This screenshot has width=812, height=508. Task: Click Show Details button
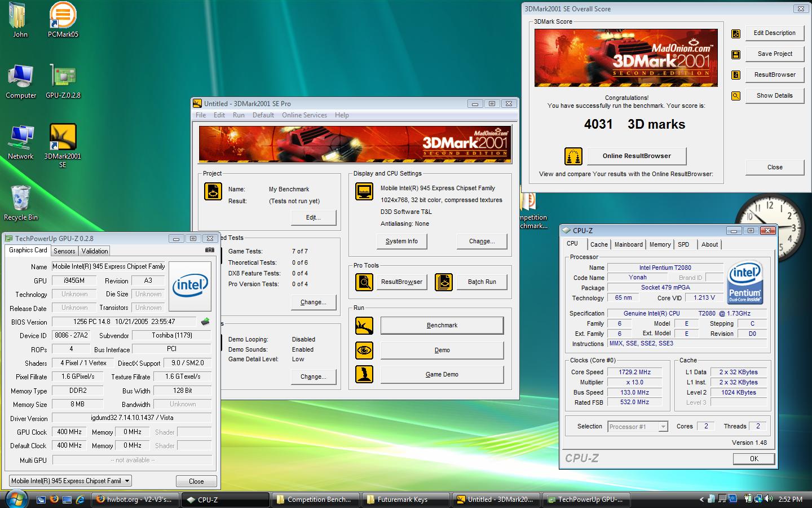click(x=775, y=96)
